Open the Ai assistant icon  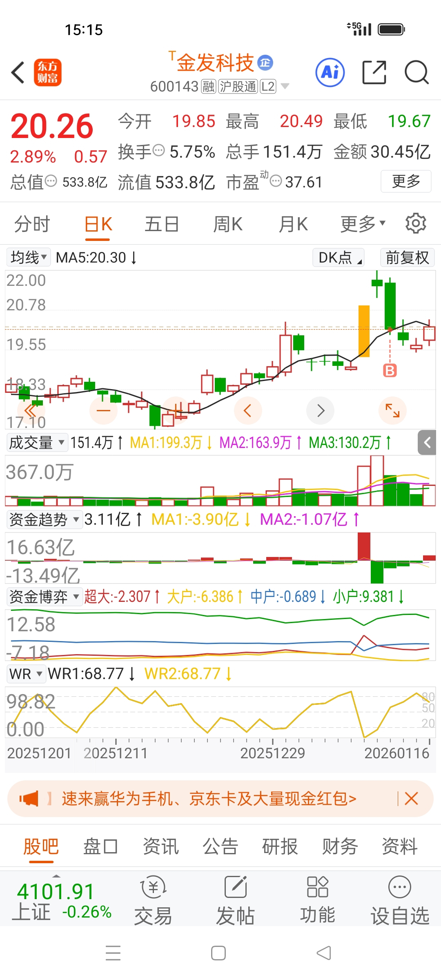[330, 72]
